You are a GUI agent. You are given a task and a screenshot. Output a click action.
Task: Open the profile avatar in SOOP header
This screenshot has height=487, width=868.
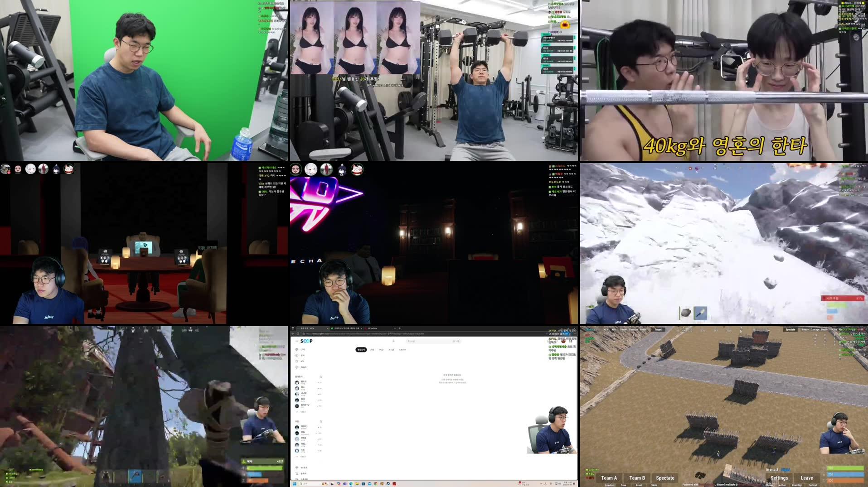pyautogui.click(x=563, y=341)
